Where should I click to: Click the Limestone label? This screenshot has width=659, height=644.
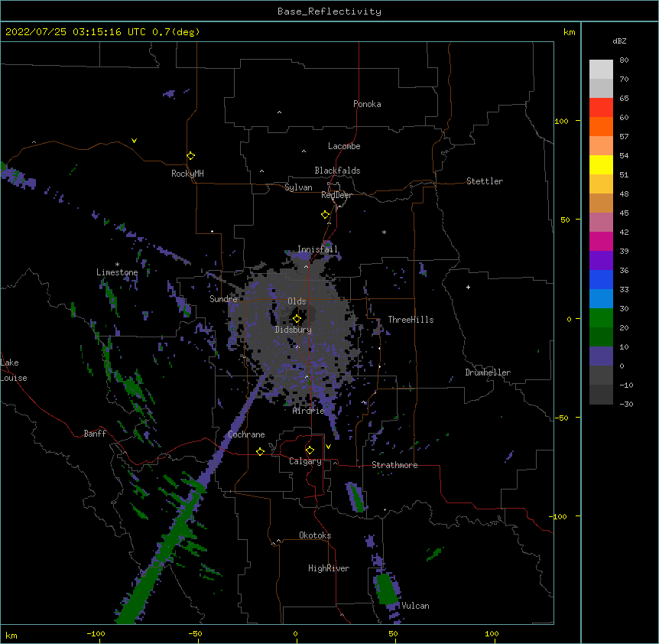pos(117,272)
